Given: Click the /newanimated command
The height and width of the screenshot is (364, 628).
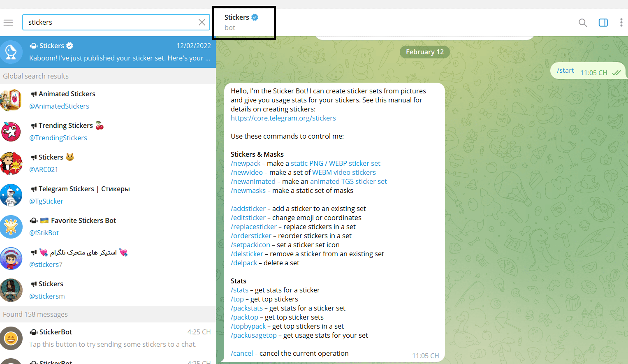Looking at the screenshot, I should coord(253,181).
